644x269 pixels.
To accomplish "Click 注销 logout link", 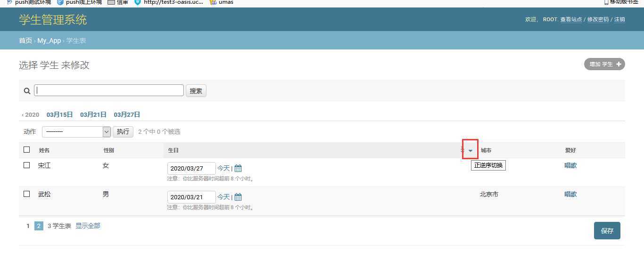I will coord(619,19).
